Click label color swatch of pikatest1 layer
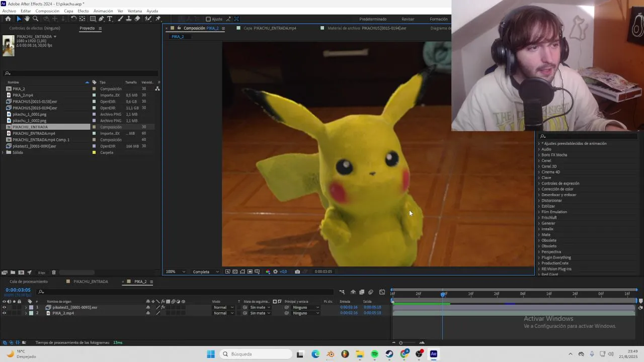The width and height of the screenshot is (644, 362). click(x=31, y=307)
